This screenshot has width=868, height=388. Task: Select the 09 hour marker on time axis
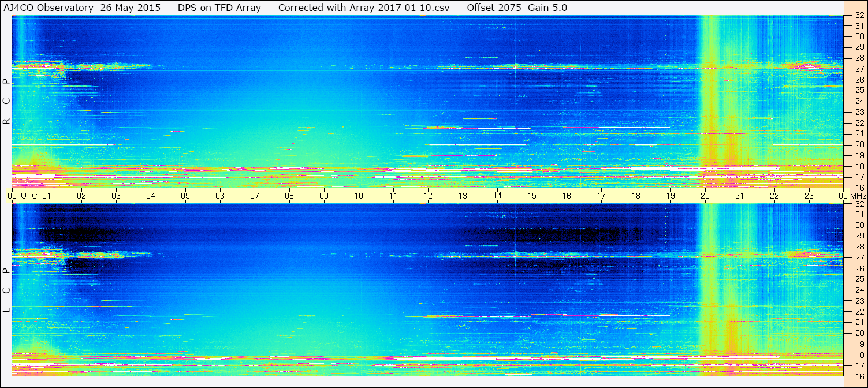click(x=324, y=196)
